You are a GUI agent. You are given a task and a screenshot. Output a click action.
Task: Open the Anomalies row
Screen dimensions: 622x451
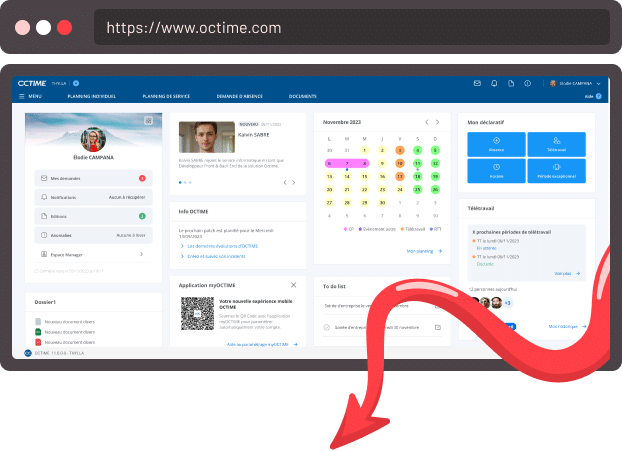(93, 235)
